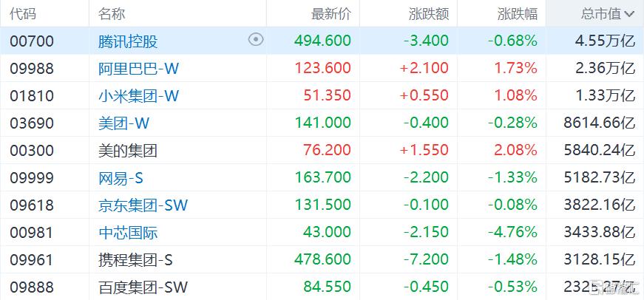
Task: Click stock code 09961
Action: [x=32, y=260]
